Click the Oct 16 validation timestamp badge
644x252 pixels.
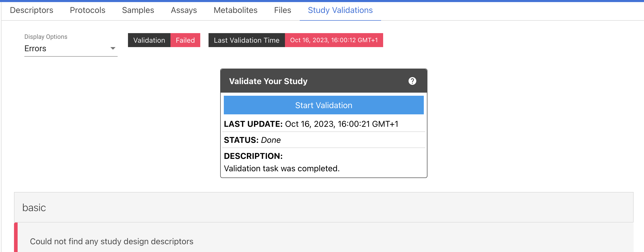(334, 40)
